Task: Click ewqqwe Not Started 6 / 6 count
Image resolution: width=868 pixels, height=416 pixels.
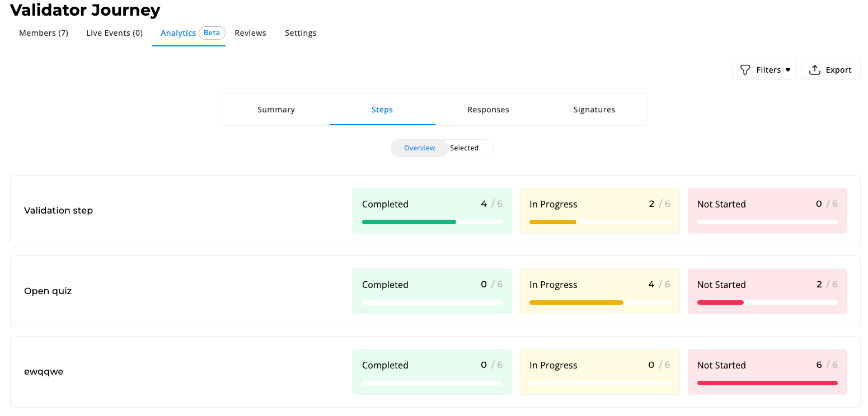Action: pyautogui.click(x=827, y=365)
